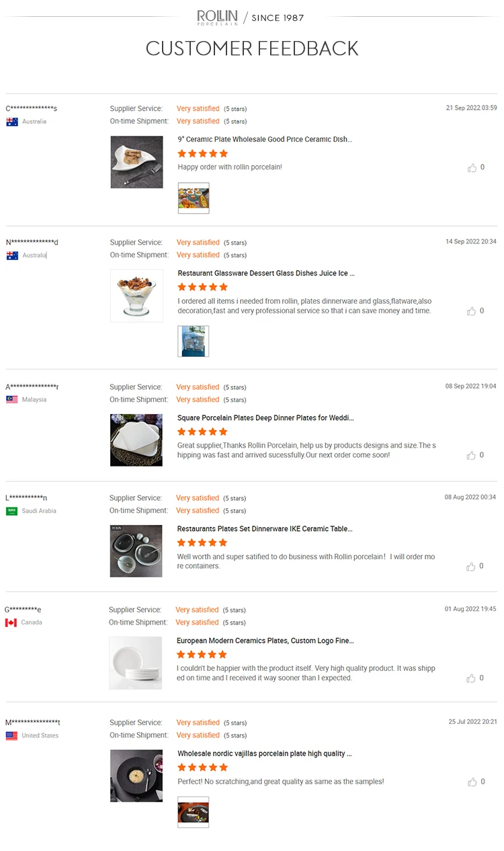Click the Australia flag under C***s
Image resolution: width=504 pixels, height=851 pixels.
coord(12,122)
